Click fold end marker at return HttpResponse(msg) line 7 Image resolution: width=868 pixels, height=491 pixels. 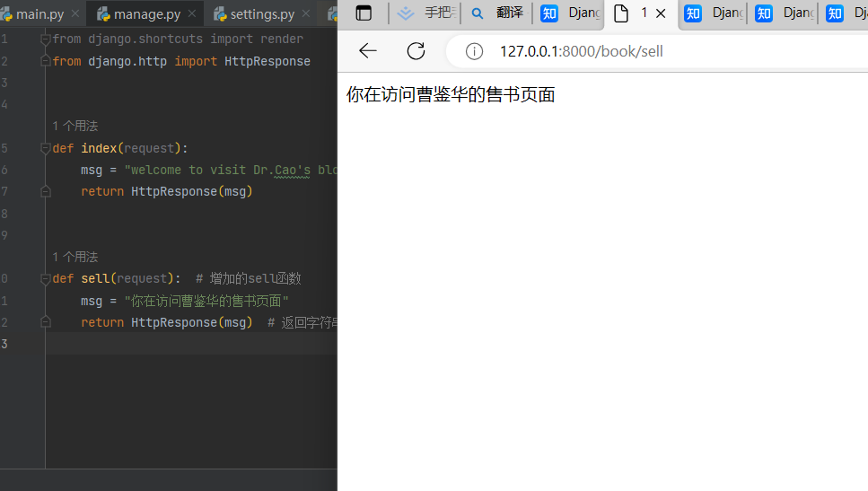[x=46, y=191]
